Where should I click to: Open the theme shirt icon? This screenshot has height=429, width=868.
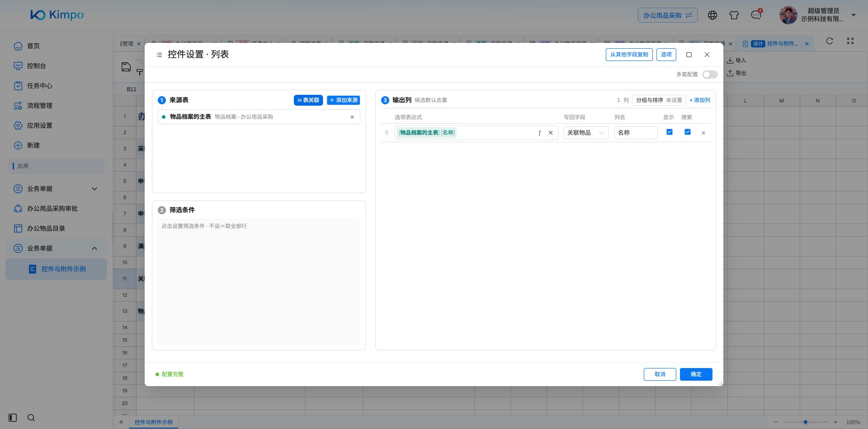click(734, 15)
